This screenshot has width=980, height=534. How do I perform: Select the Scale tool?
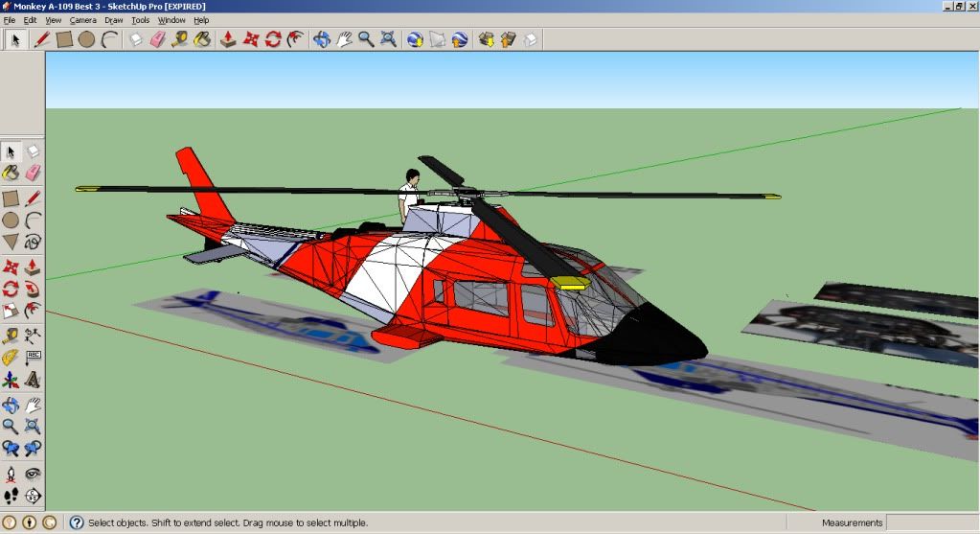tap(11, 311)
